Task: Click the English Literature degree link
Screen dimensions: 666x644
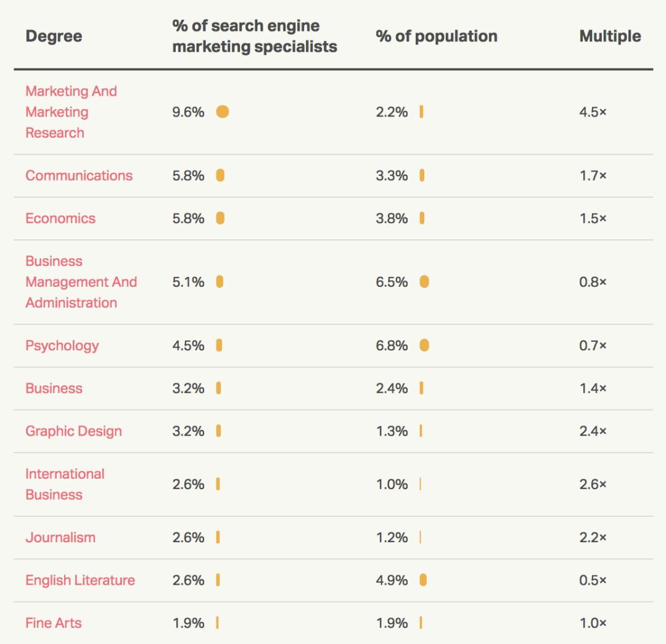Action: pyautogui.click(x=80, y=580)
